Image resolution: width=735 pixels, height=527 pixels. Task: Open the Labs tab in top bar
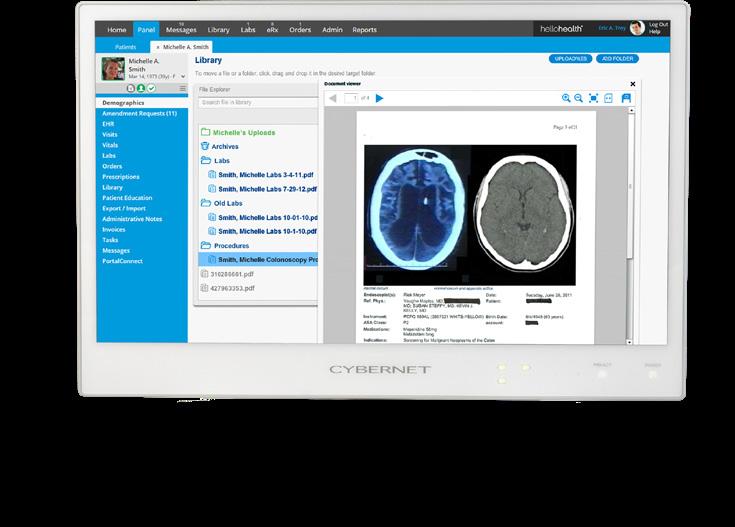click(x=248, y=30)
